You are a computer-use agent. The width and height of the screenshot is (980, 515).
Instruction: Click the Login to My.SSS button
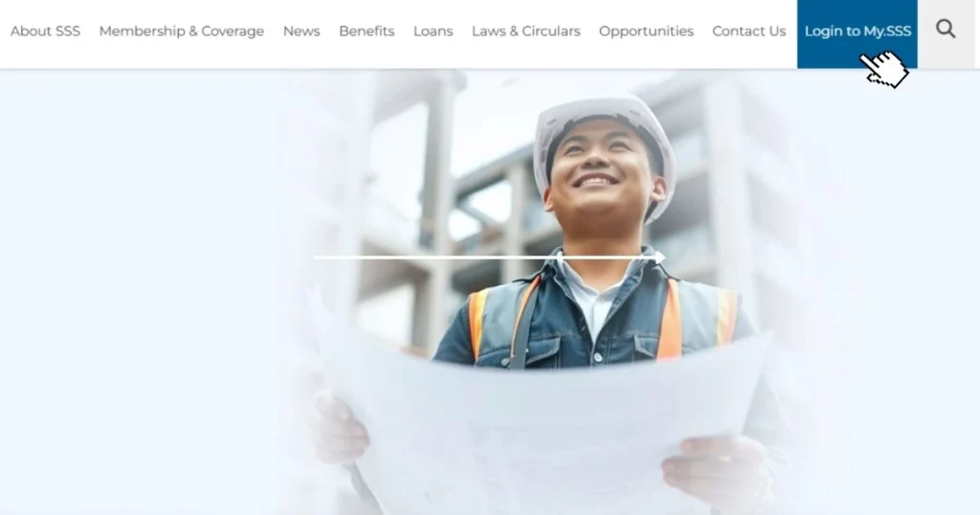tap(857, 34)
